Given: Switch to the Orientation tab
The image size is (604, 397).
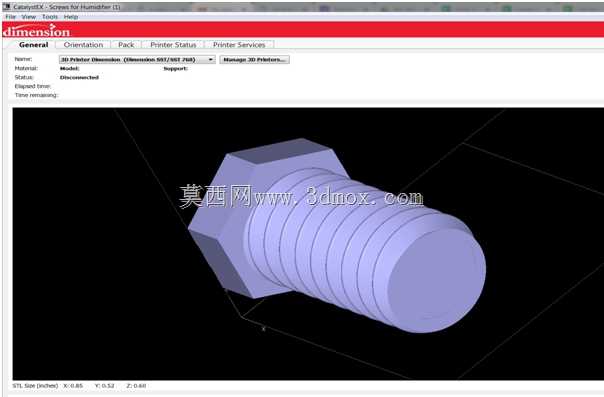Looking at the screenshot, I should click(x=83, y=45).
